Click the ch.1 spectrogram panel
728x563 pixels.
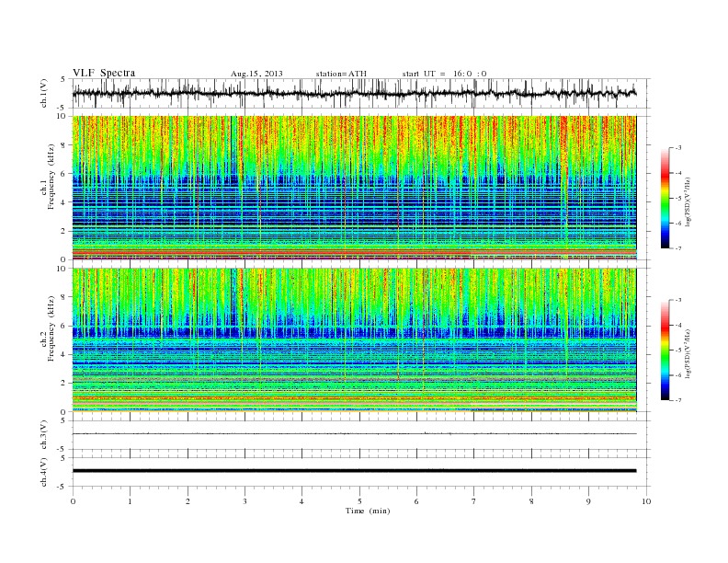point(354,188)
